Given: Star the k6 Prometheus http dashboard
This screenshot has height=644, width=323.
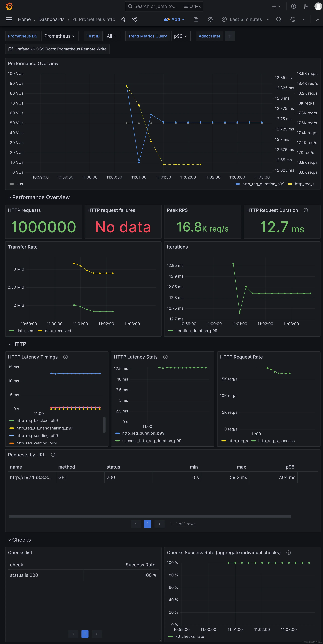Looking at the screenshot, I should 123,19.
